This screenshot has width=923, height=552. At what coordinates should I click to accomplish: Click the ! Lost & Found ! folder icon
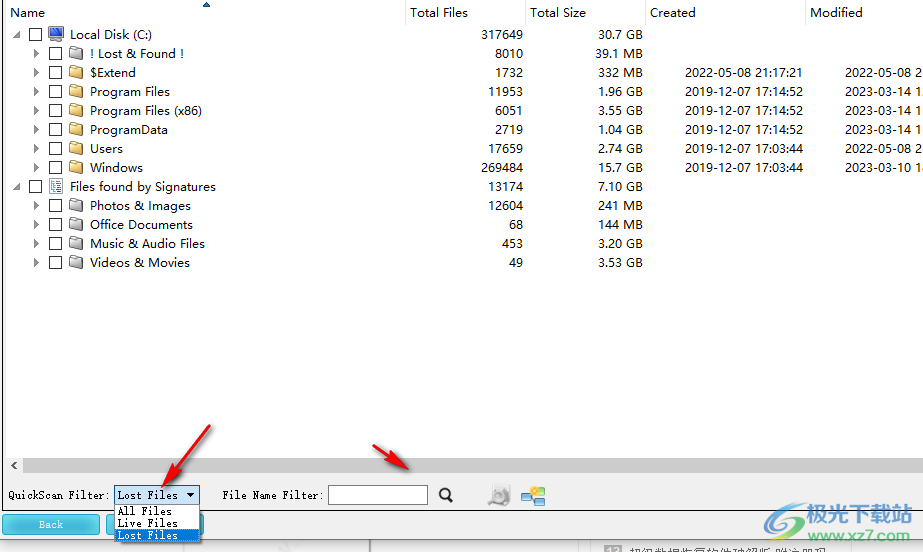coord(76,54)
